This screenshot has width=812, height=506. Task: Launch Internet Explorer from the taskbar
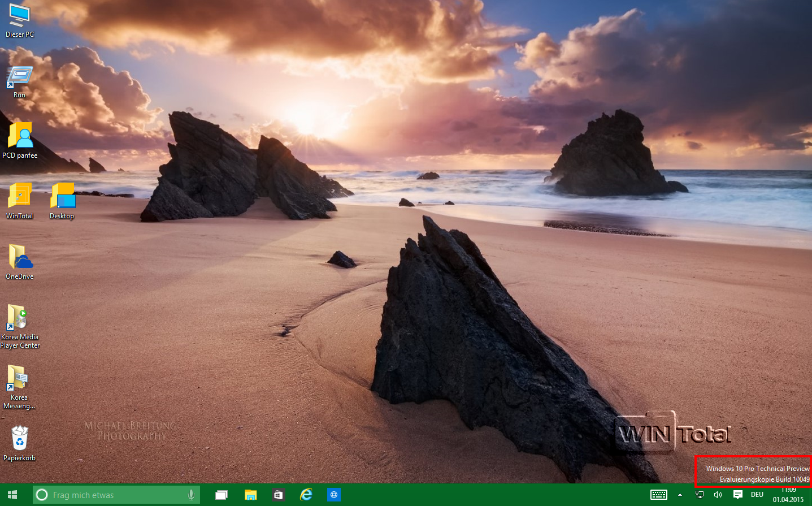[x=306, y=495]
